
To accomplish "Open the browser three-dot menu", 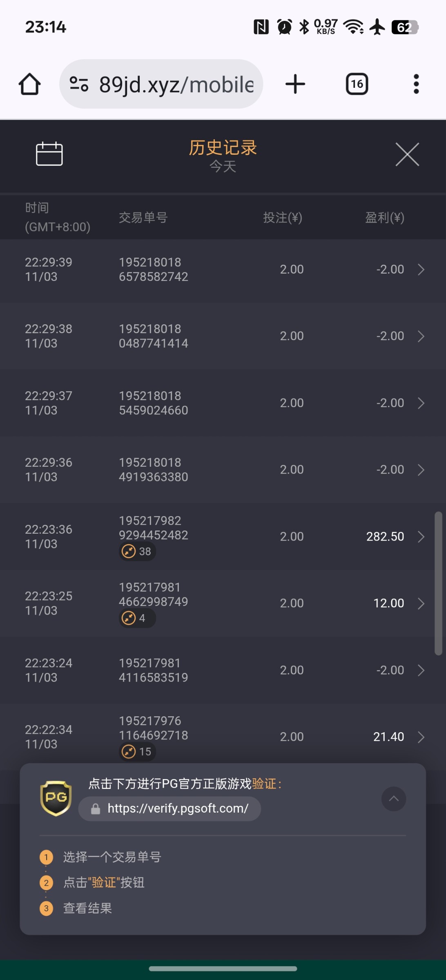I will point(416,85).
